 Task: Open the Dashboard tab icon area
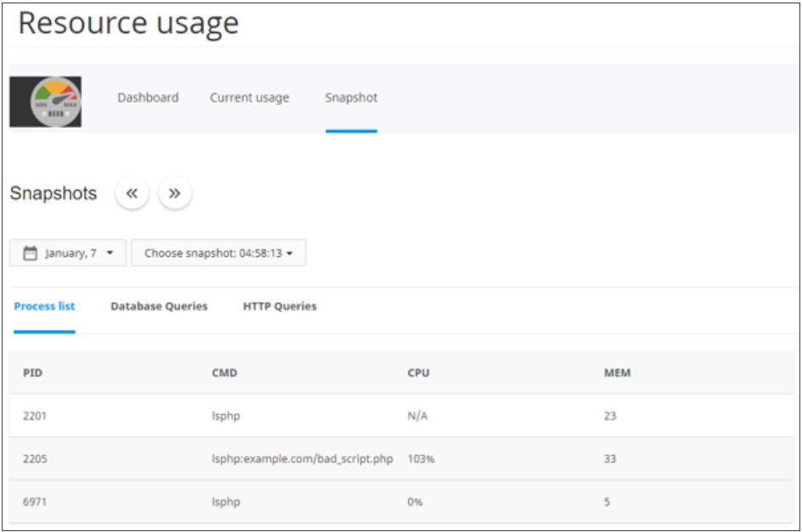click(147, 98)
